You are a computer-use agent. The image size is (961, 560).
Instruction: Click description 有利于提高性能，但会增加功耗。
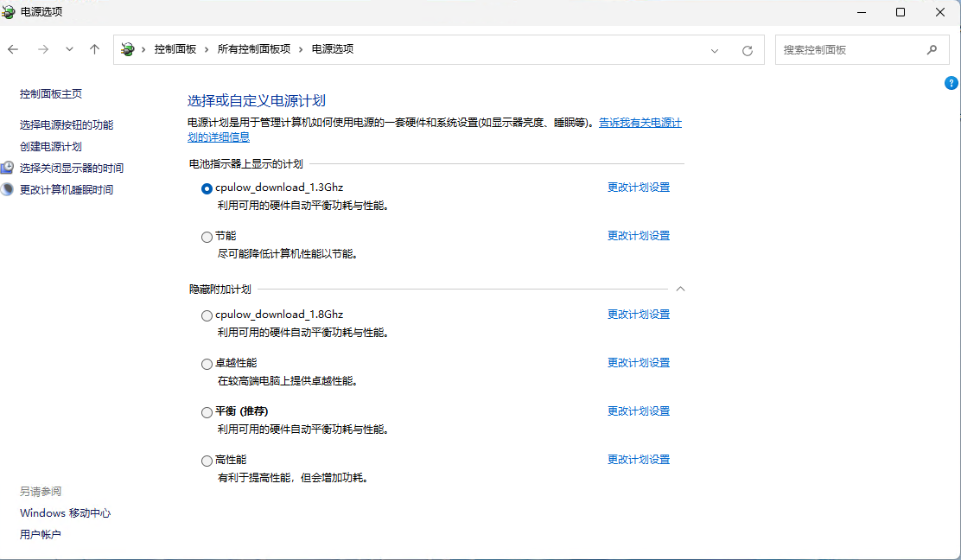tap(293, 478)
